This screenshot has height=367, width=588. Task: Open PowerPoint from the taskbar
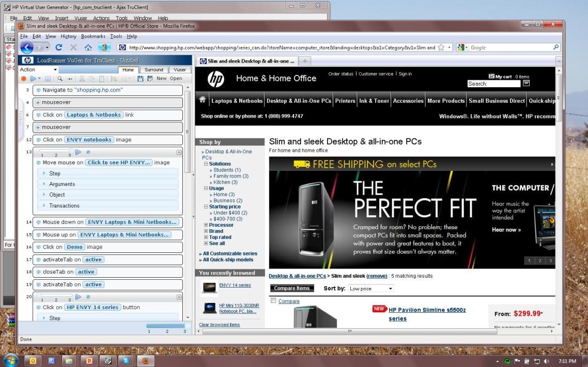[89, 361]
